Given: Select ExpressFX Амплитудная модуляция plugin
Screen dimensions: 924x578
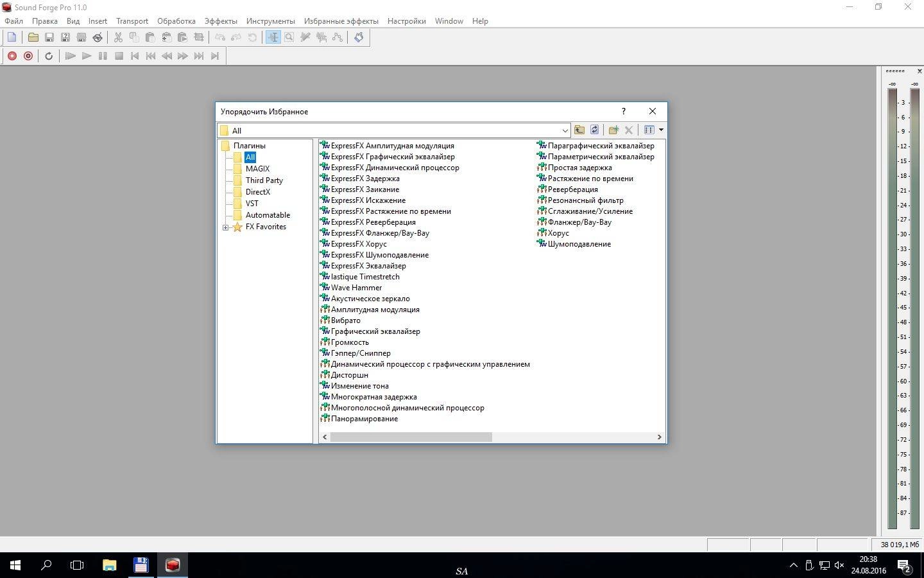Looking at the screenshot, I should click(x=392, y=146).
